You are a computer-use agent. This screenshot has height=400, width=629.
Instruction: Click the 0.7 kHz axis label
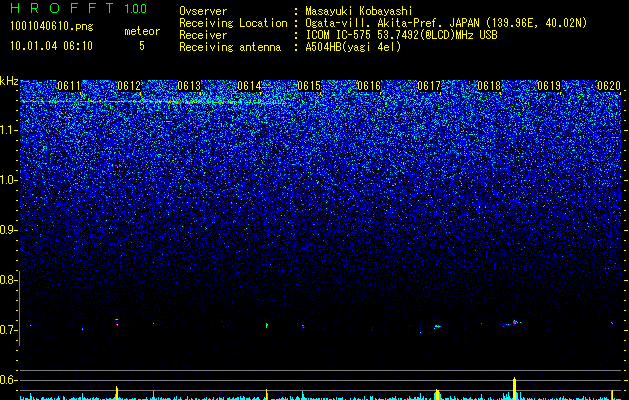coord(9,330)
